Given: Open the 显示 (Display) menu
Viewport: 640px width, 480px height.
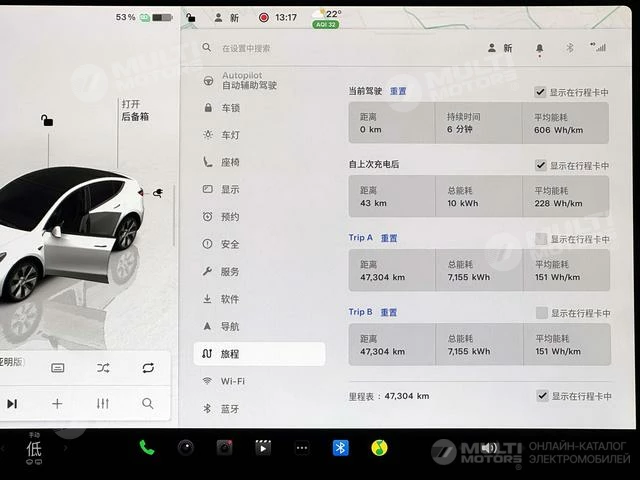Looking at the screenshot, I should (222, 189).
